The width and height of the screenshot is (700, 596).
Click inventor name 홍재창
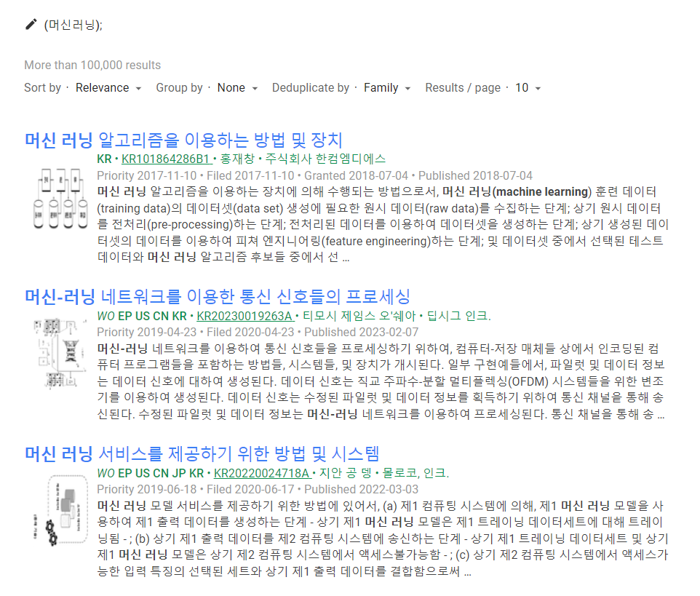(x=237, y=159)
